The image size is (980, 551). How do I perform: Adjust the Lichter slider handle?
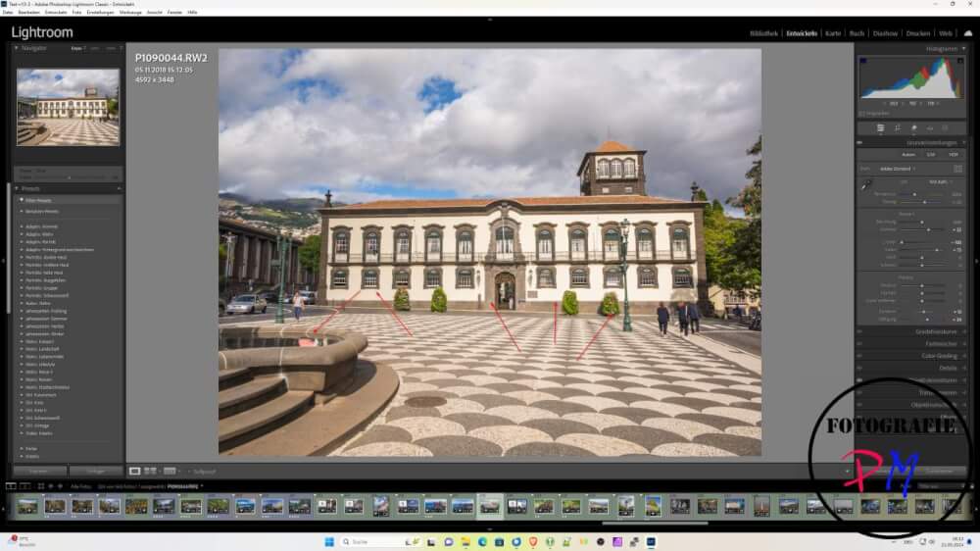902,242
